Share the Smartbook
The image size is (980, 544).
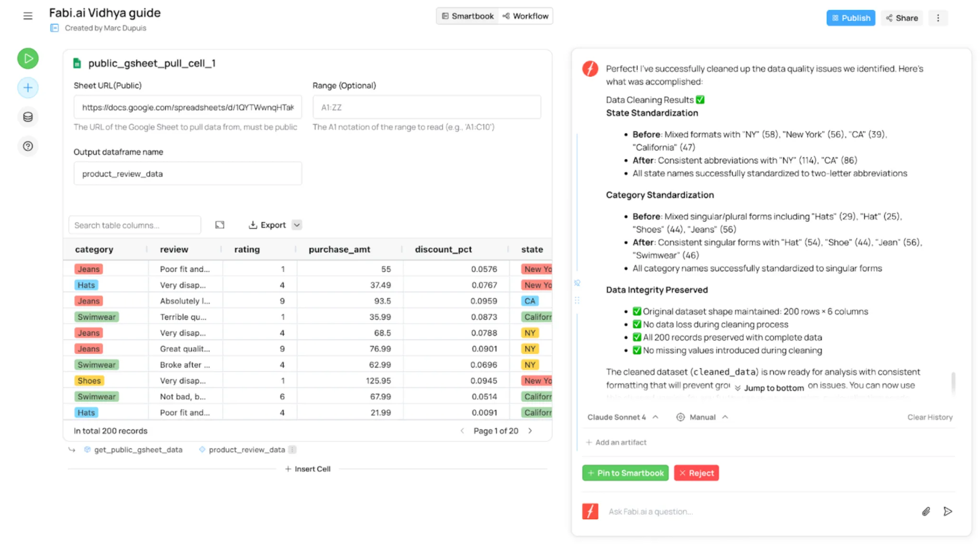point(902,18)
